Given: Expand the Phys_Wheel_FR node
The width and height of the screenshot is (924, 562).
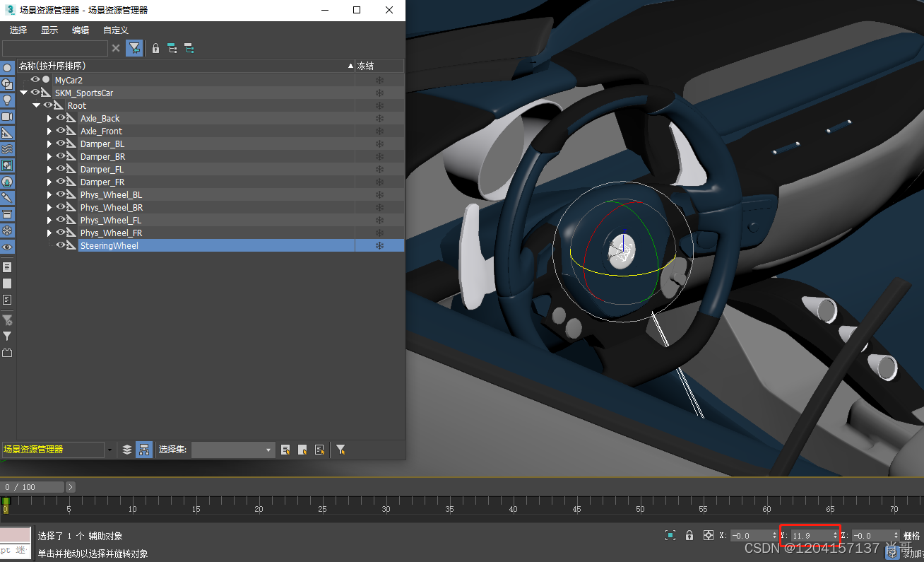Looking at the screenshot, I should tap(49, 233).
